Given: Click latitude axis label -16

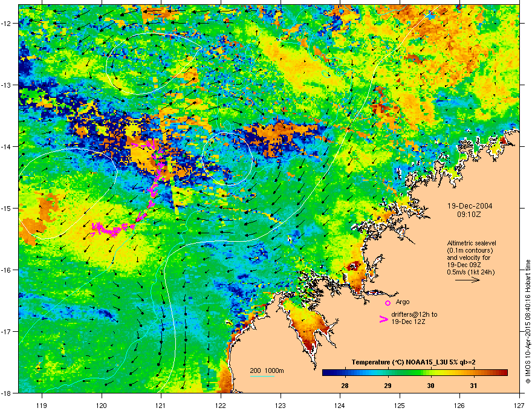Looking at the screenshot, I should [x=6, y=270].
